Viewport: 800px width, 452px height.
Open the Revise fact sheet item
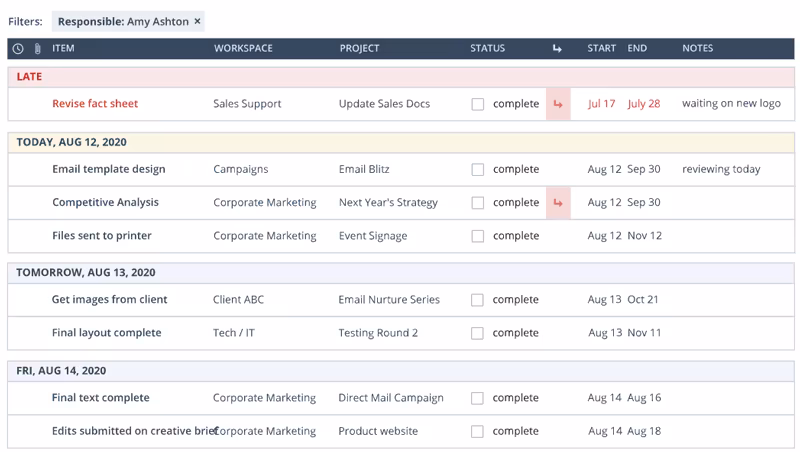point(95,104)
